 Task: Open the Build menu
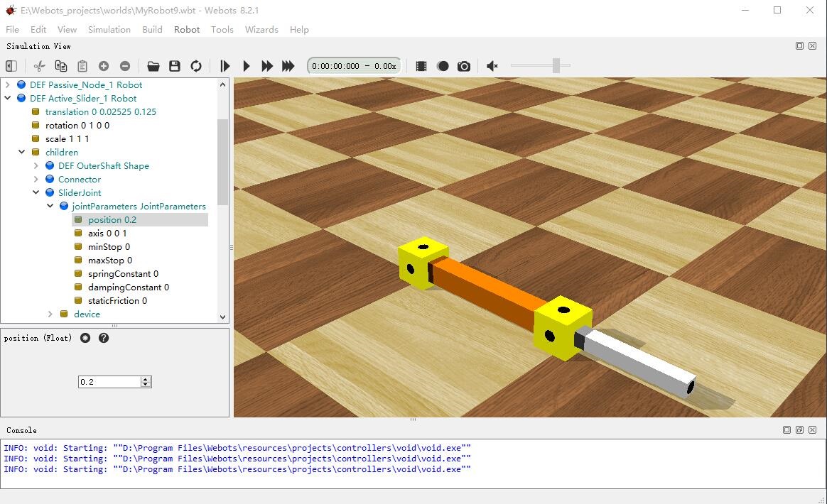point(153,30)
